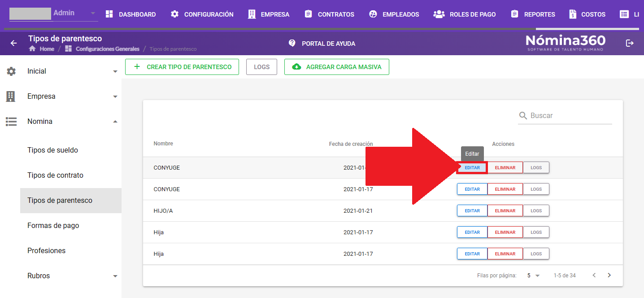This screenshot has height=298, width=644.
Task: Expand the Empresa sidebar section
Action: 115,96
